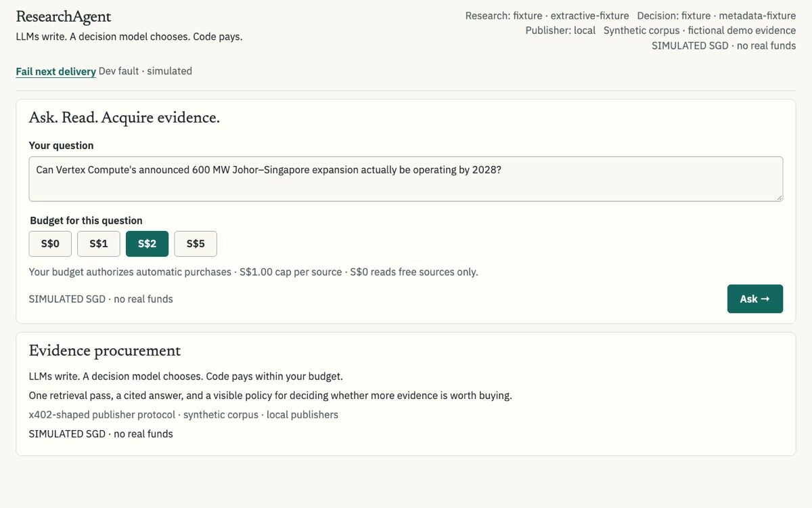The width and height of the screenshot is (812, 508).
Task: Click the x402-shaped publisher protocol line
Action: (x=183, y=415)
